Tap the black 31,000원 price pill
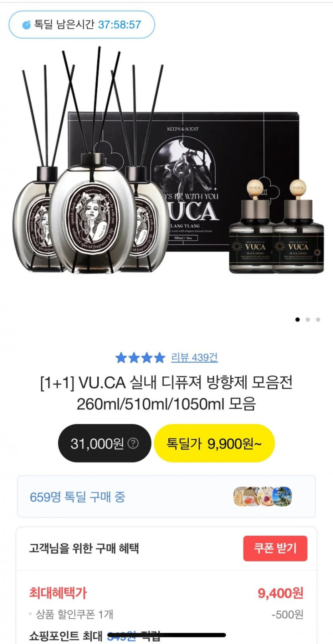333x644 pixels. tap(104, 443)
